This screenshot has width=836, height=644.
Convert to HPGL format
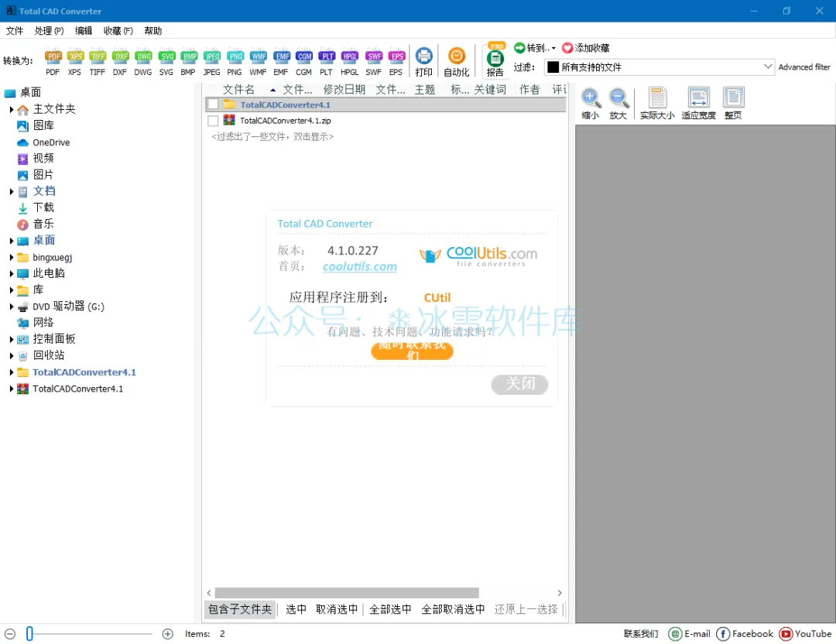point(350,62)
